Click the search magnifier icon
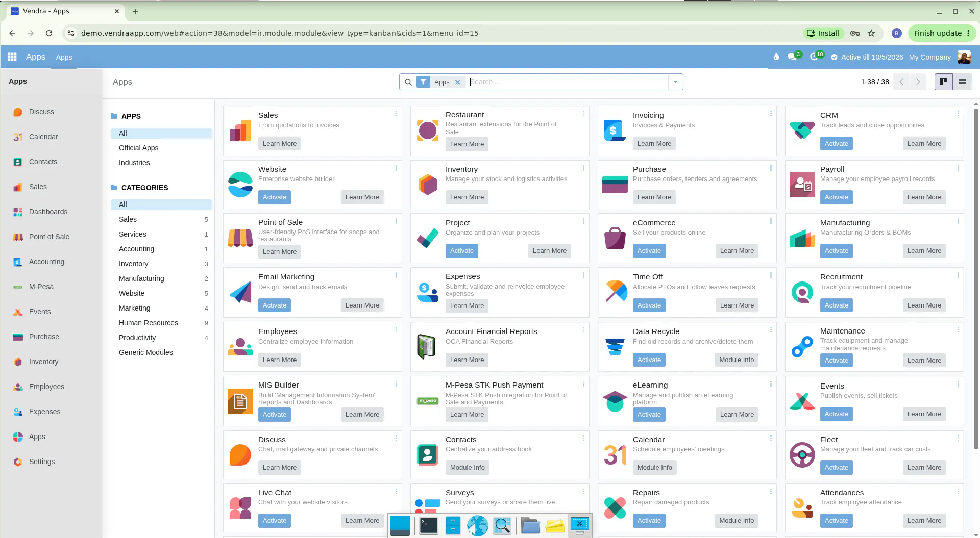980x538 pixels. tap(408, 82)
